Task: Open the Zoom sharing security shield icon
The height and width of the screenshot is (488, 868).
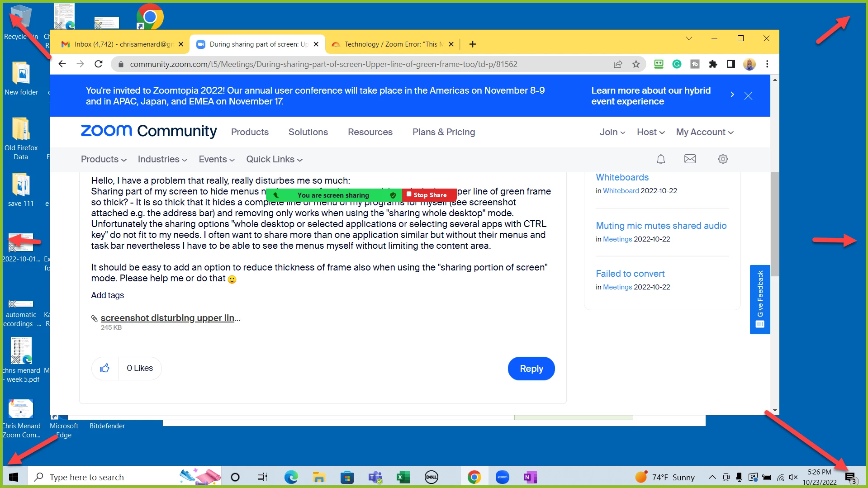Action: tap(393, 195)
